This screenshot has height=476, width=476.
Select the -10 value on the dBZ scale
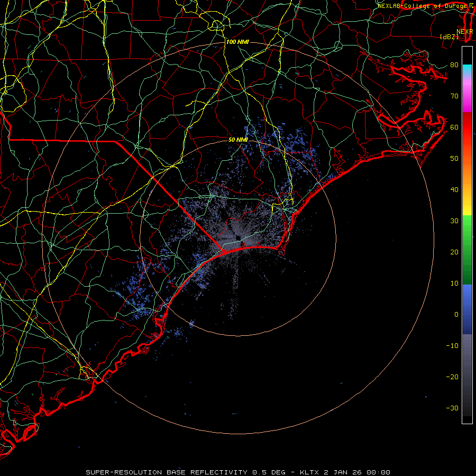[452, 346]
